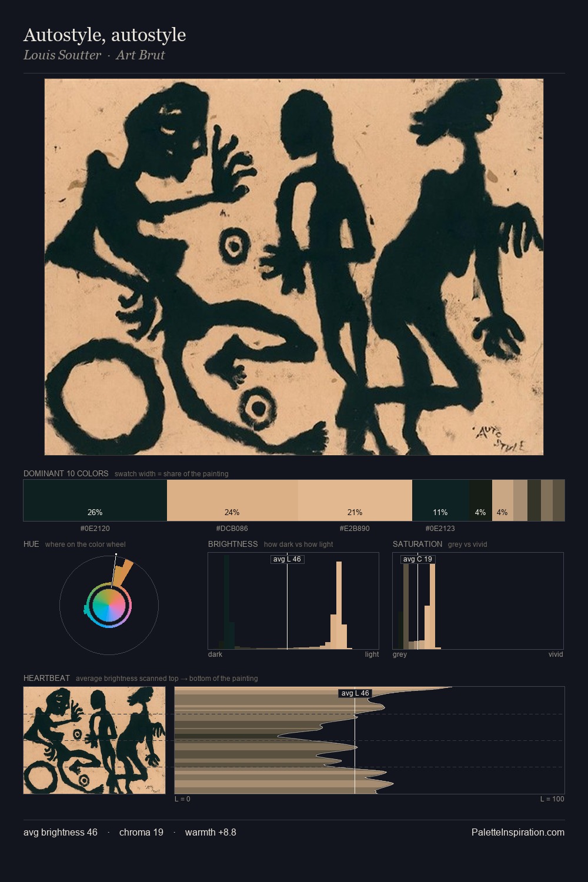Select the light beige 4% swatch

click(x=503, y=500)
